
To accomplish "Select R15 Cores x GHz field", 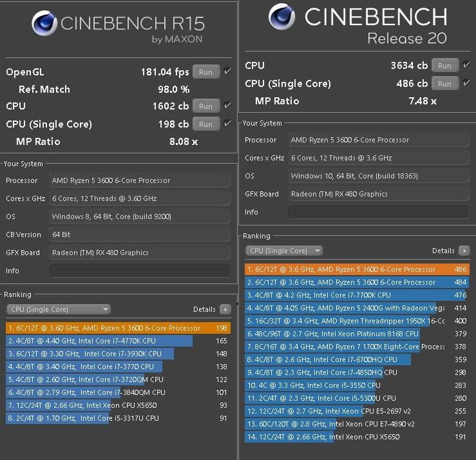I will pos(139,198).
